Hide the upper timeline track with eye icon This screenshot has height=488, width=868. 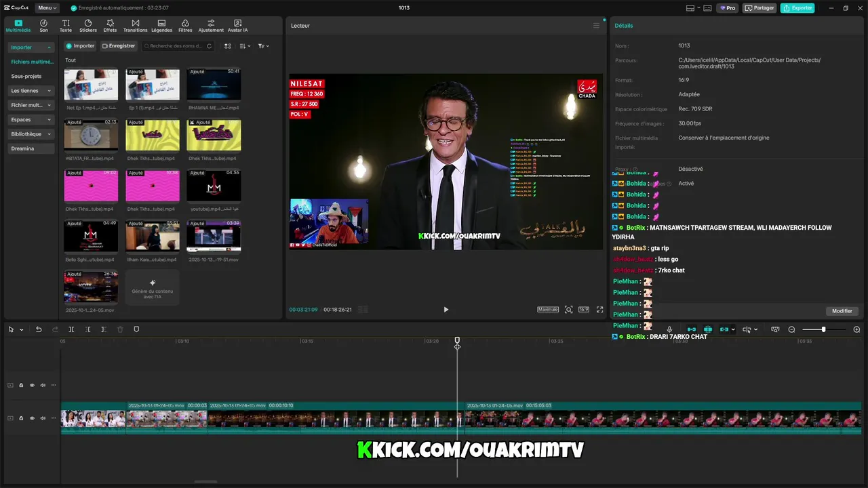pos(32,385)
